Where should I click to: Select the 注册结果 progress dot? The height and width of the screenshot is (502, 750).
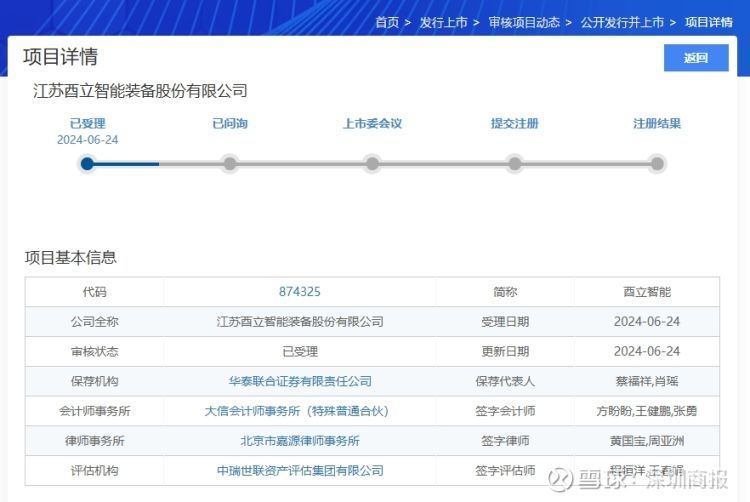click(x=658, y=164)
